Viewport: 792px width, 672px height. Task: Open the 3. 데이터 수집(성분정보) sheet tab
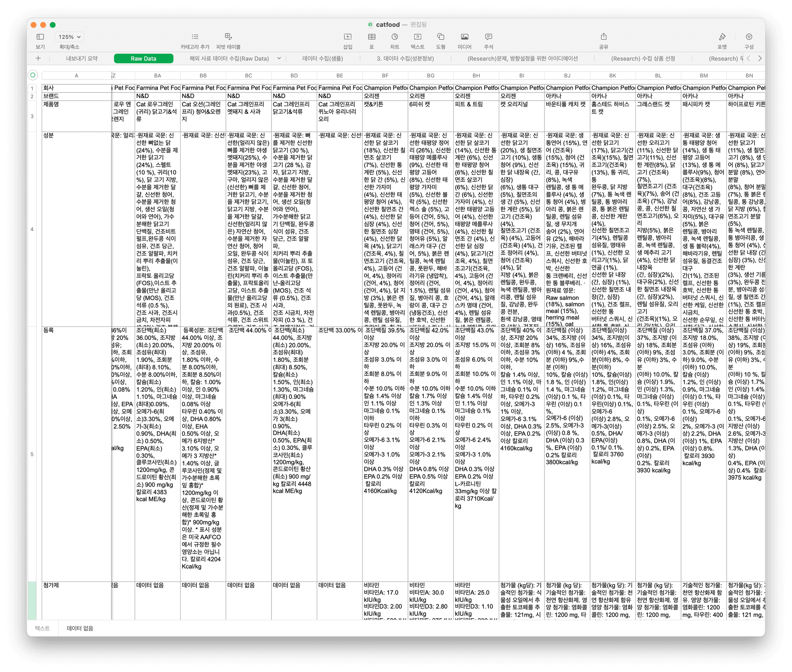(405, 58)
